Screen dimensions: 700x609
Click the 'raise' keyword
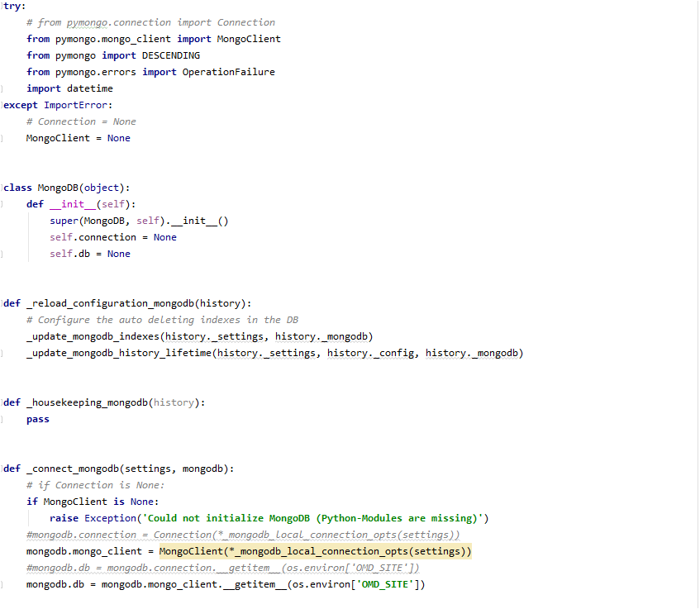(x=64, y=518)
